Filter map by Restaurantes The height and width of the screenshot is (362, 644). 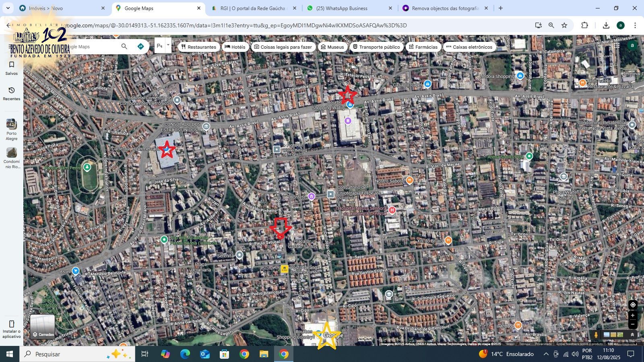click(198, 47)
